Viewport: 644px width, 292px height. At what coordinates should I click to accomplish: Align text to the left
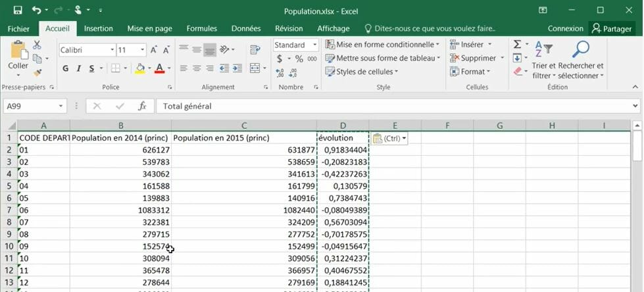pos(184,68)
